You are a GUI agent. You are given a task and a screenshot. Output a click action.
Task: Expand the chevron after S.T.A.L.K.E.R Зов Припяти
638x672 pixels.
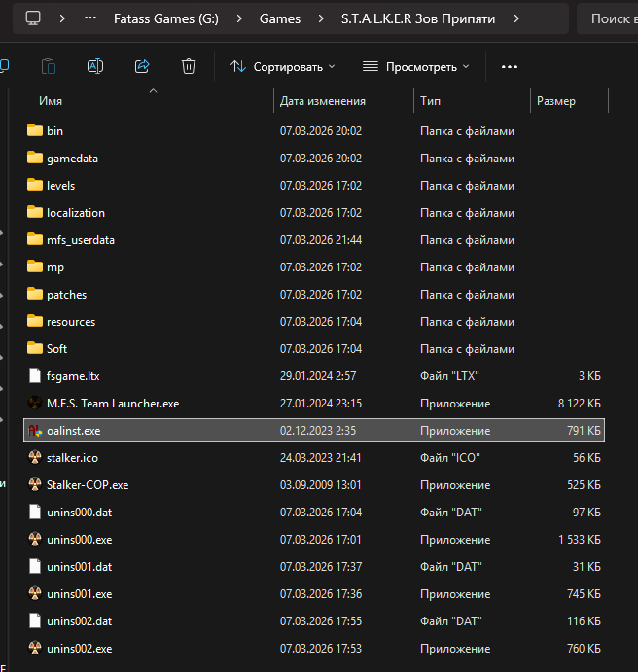pos(516,18)
